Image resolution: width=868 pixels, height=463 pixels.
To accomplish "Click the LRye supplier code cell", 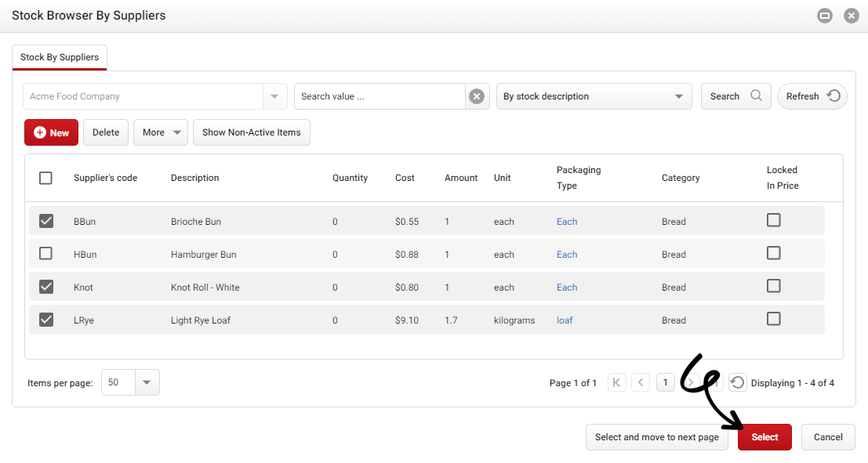I will (x=84, y=320).
